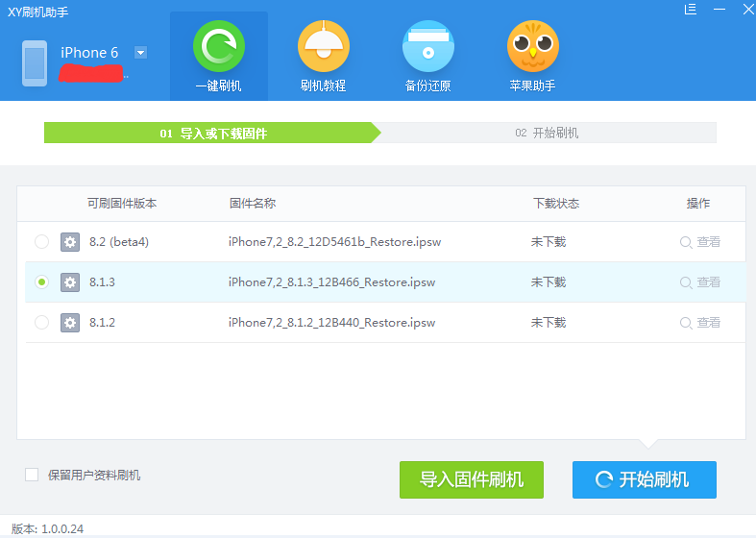The width and height of the screenshot is (756, 538).
Task: Click the 版本: 1.0.0.24 version label
Action: [47, 528]
